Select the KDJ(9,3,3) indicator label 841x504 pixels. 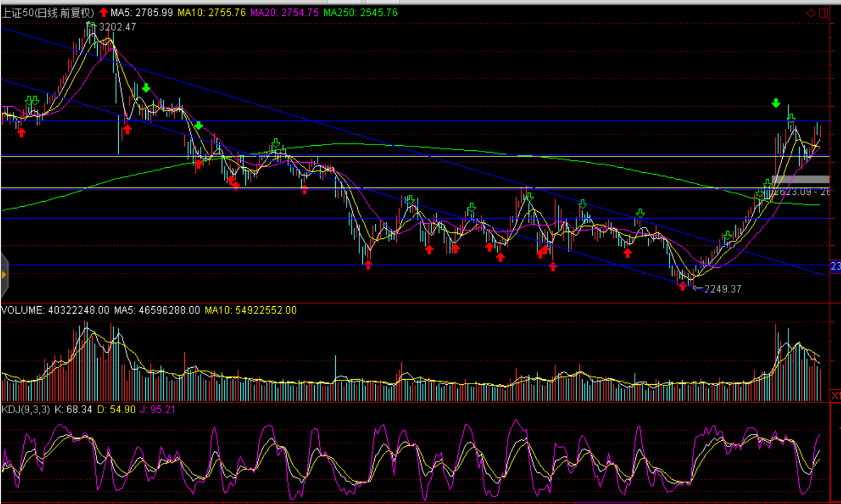click(x=26, y=409)
